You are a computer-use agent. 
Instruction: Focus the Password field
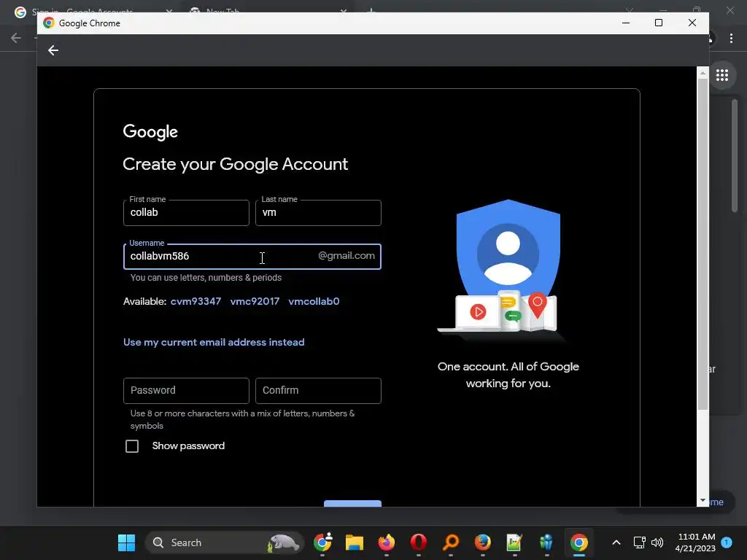(186, 391)
